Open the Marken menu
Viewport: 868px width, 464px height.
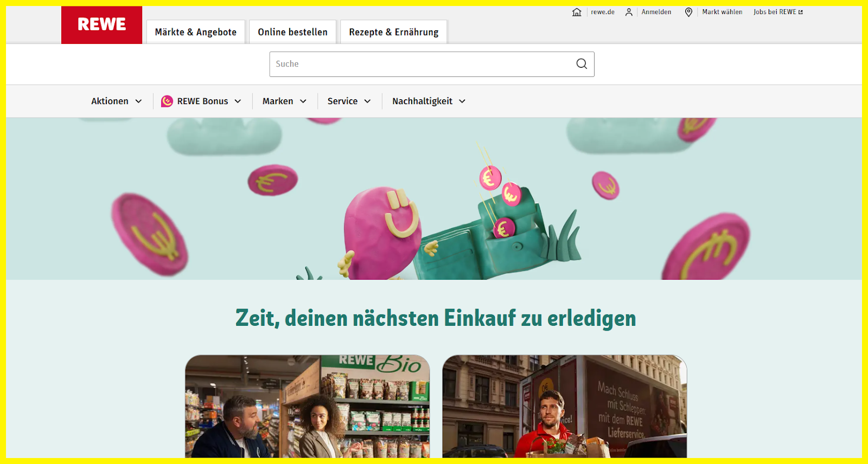(x=278, y=101)
